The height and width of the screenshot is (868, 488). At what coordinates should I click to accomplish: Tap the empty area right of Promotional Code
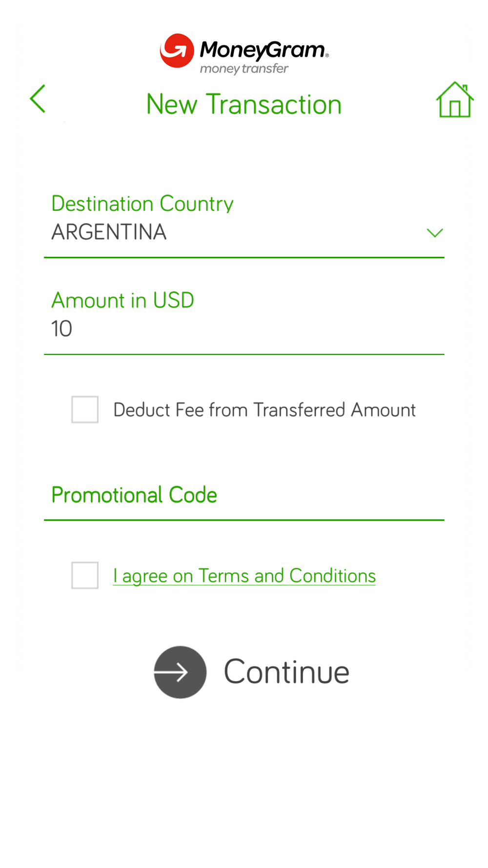pos(331,495)
